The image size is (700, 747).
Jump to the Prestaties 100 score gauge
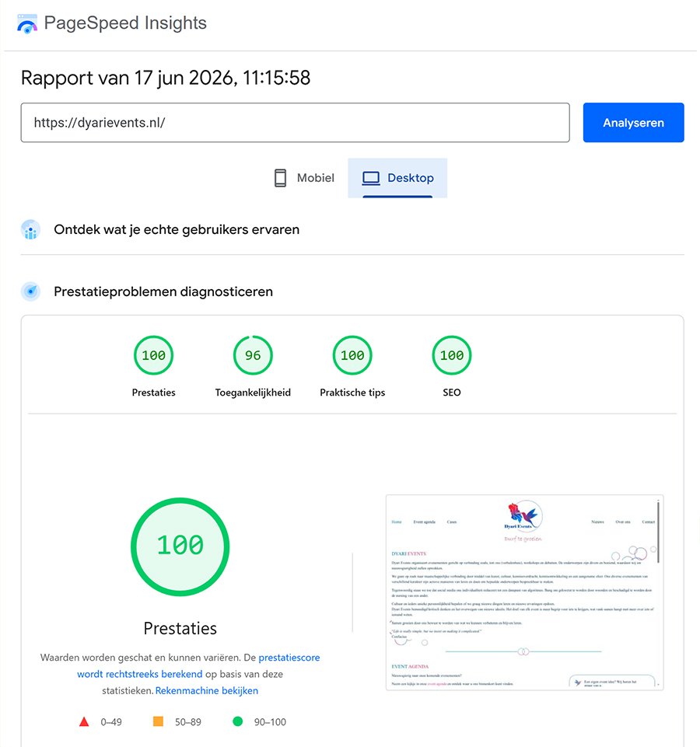[153, 355]
